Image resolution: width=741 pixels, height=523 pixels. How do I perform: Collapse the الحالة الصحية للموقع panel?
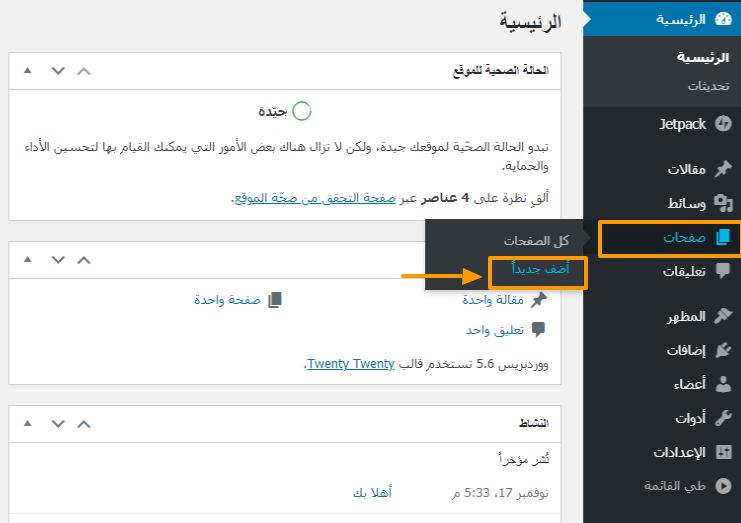(x=27, y=70)
